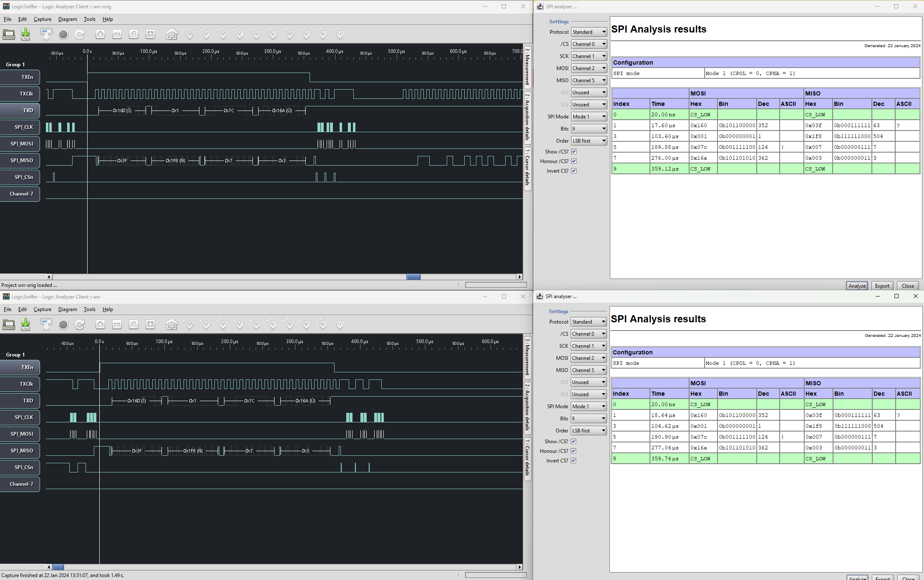Zoom in icon in bottom wrr toolbar

point(100,324)
